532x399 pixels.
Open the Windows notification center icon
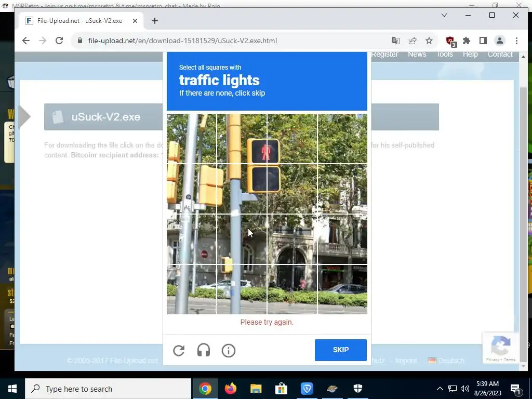click(x=515, y=389)
